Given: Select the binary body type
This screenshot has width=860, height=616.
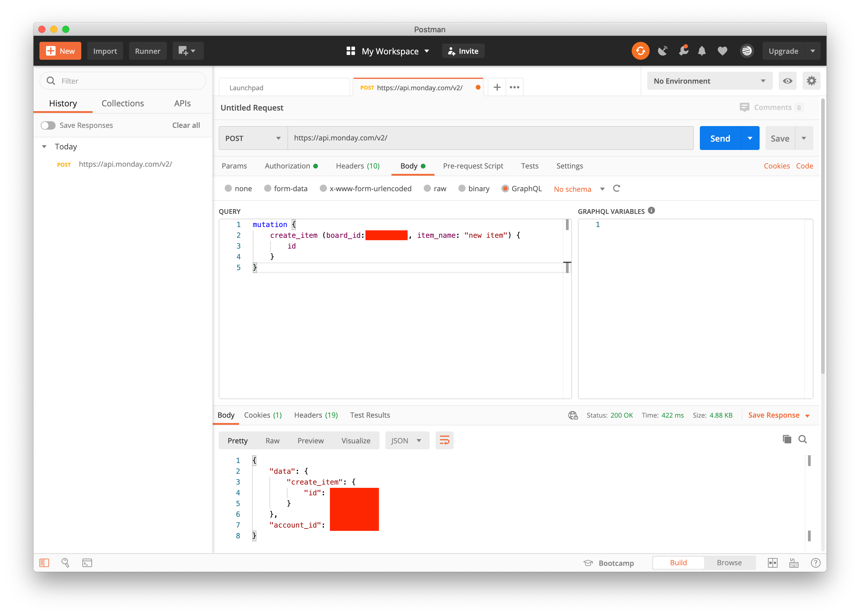Looking at the screenshot, I should pyautogui.click(x=461, y=189).
